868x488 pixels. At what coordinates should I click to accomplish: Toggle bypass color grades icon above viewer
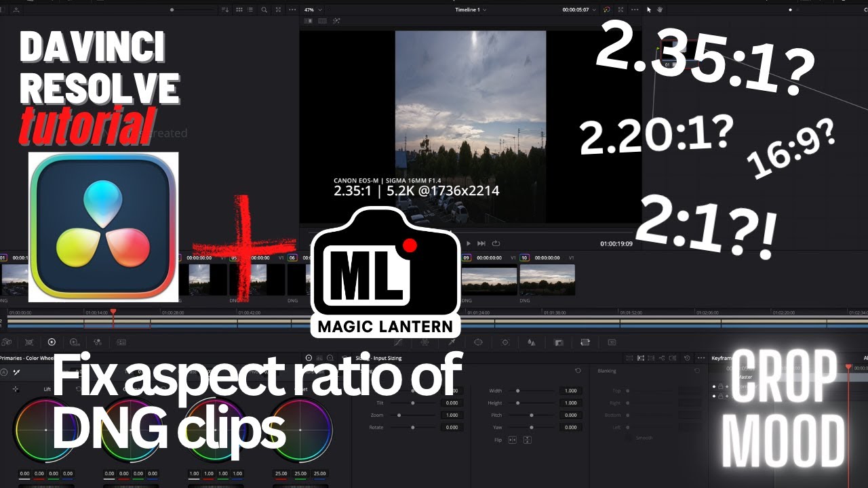tap(607, 9)
